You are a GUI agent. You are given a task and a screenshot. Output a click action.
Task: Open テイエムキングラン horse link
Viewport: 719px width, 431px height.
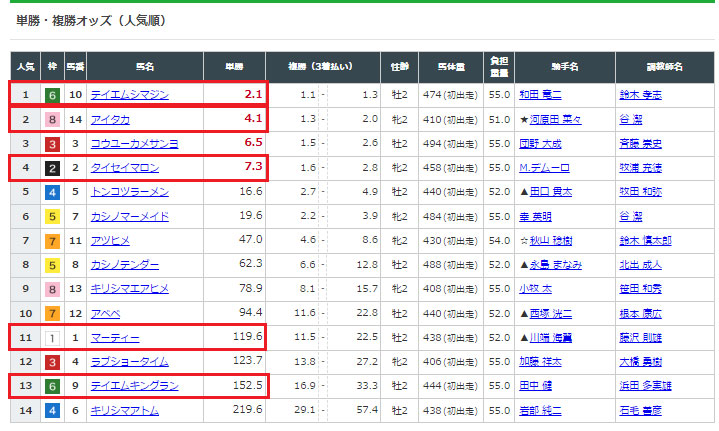[x=134, y=386]
